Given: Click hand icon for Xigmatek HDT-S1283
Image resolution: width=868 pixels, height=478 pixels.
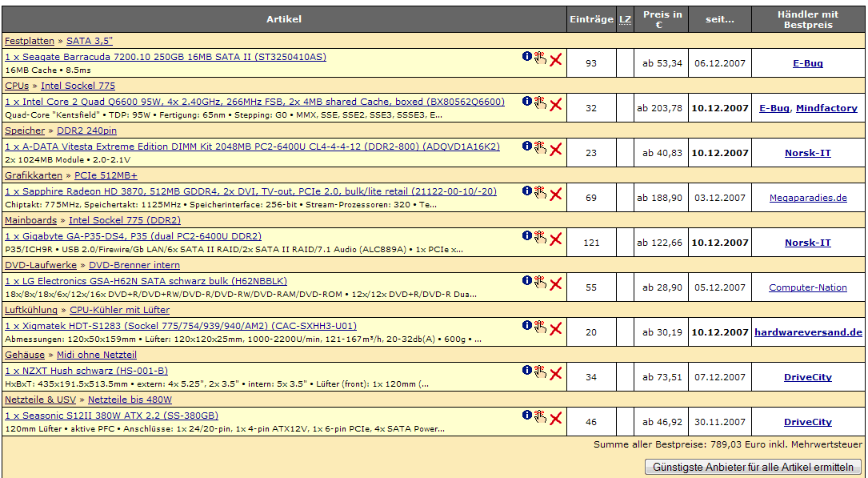Looking at the screenshot, I should [x=540, y=327].
